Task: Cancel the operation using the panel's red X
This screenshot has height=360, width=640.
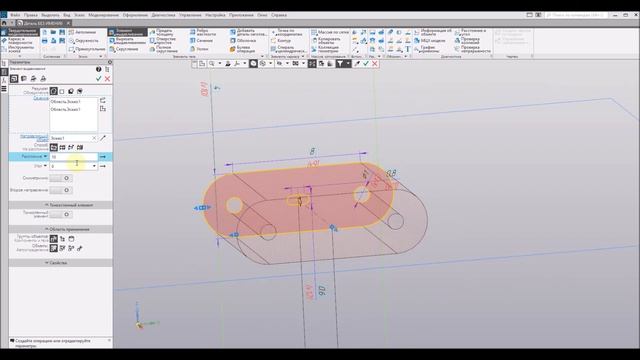Action: [x=107, y=78]
